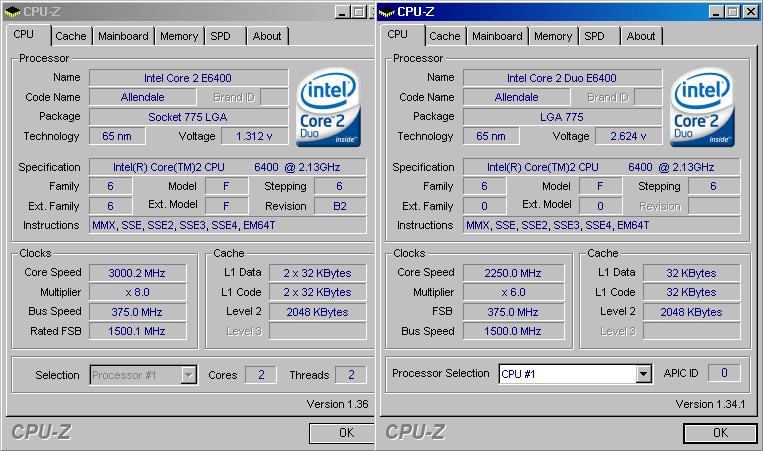Image resolution: width=763 pixels, height=451 pixels.
Task: Click 'Socket 775 LGA' package value
Action: click(189, 117)
